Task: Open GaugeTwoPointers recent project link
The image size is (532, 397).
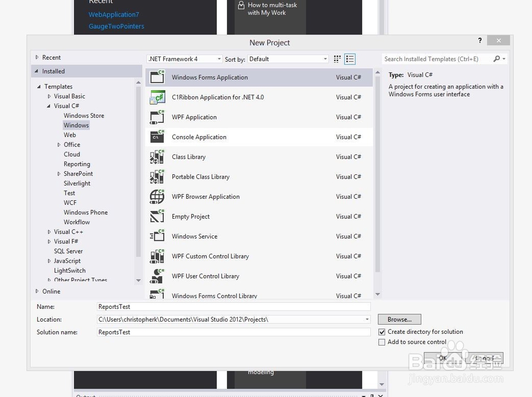Action: pyautogui.click(x=117, y=27)
